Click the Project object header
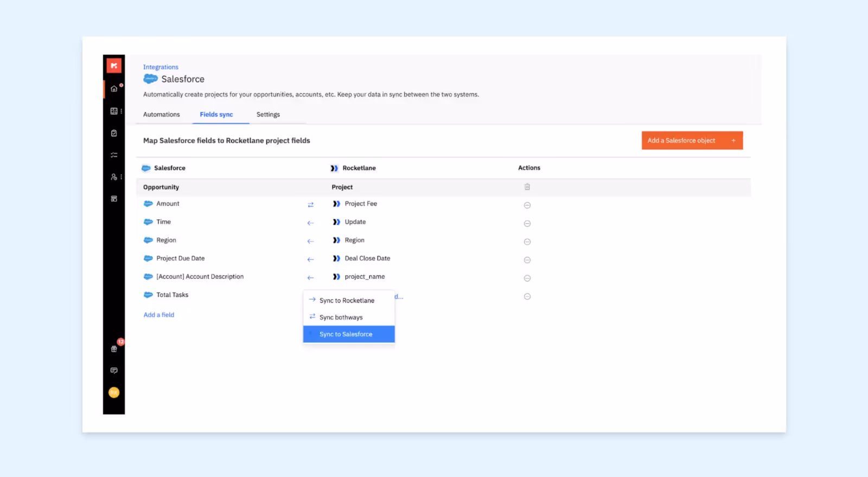 click(342, 187)
